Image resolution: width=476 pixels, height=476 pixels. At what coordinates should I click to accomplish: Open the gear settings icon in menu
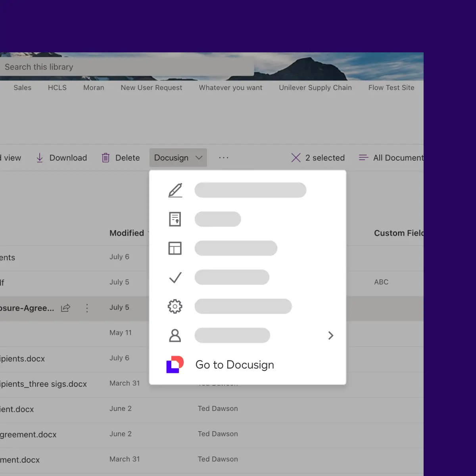pos(175,306)
